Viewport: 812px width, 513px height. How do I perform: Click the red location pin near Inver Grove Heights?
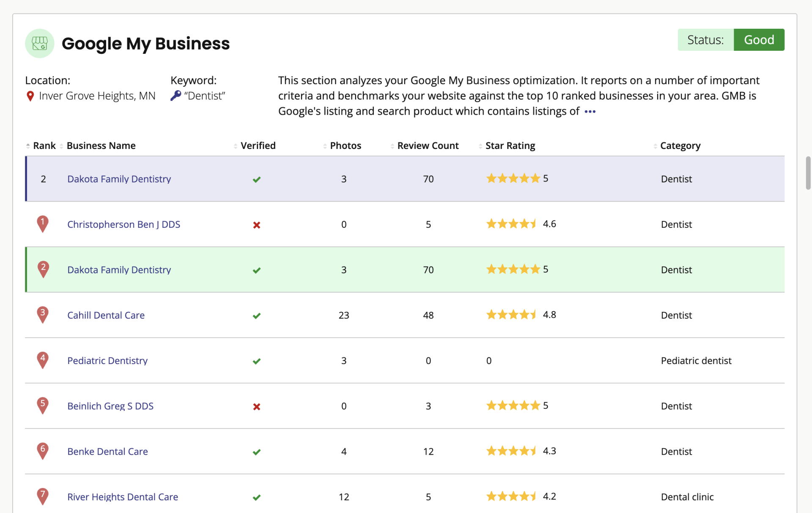click(30, 96)
